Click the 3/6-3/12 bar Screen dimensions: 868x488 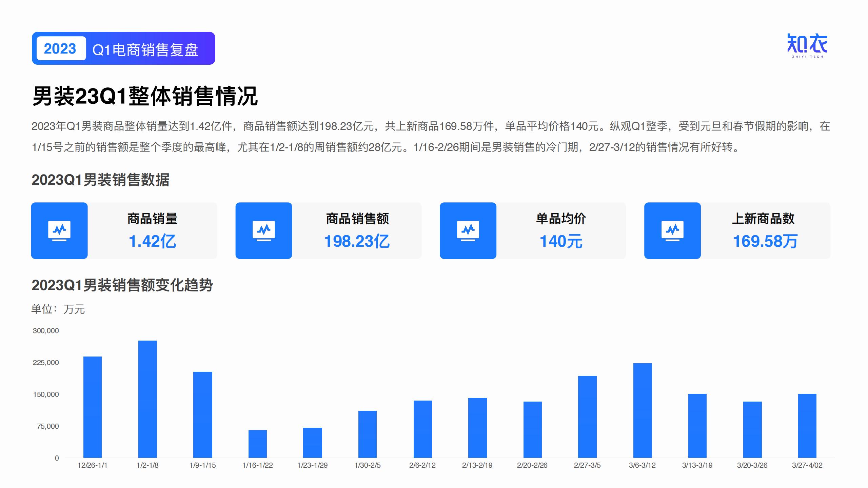pyautogui.click(x=643, y=410)
